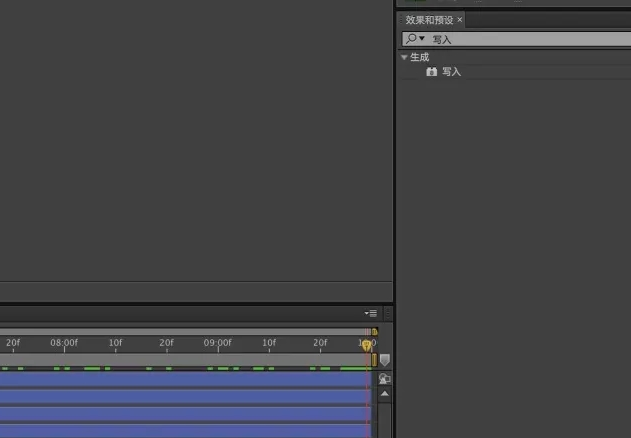The image size is (631, 438).
Task: Click the 08:00f mark on time ruler
Action: coord(64,343)
